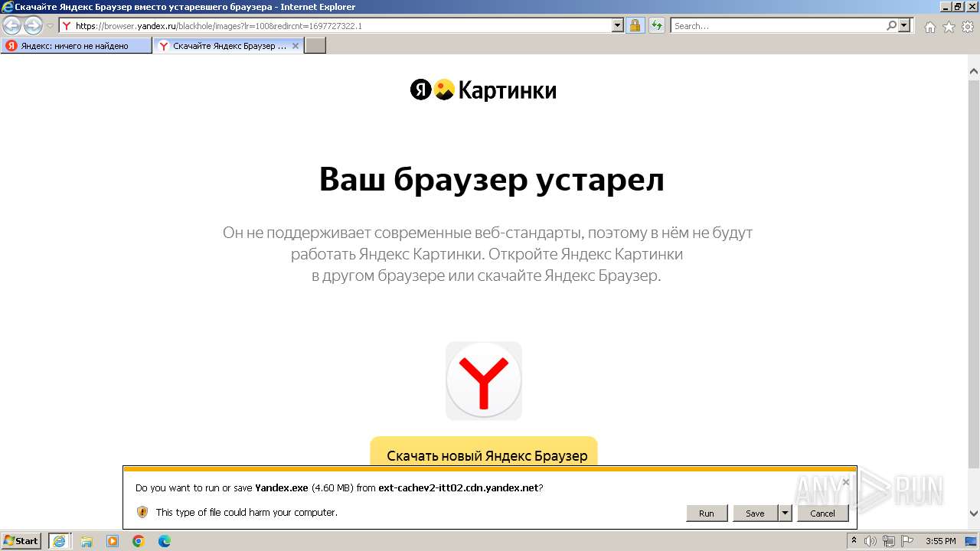Open the recent pages dropdown arrow

click(x=50, y=26)
